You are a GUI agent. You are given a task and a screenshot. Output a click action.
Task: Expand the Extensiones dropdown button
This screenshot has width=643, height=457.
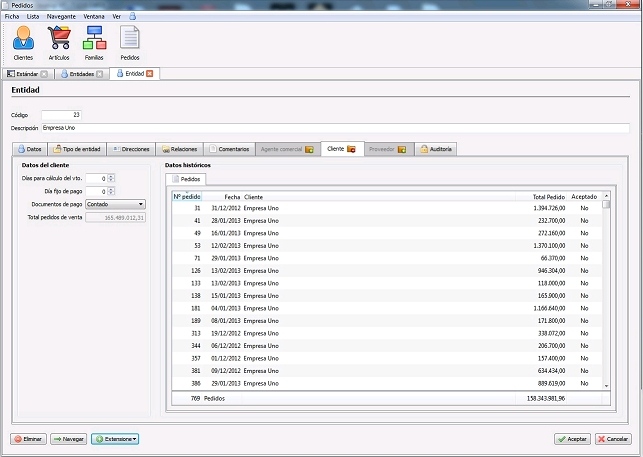pos(115,438)
